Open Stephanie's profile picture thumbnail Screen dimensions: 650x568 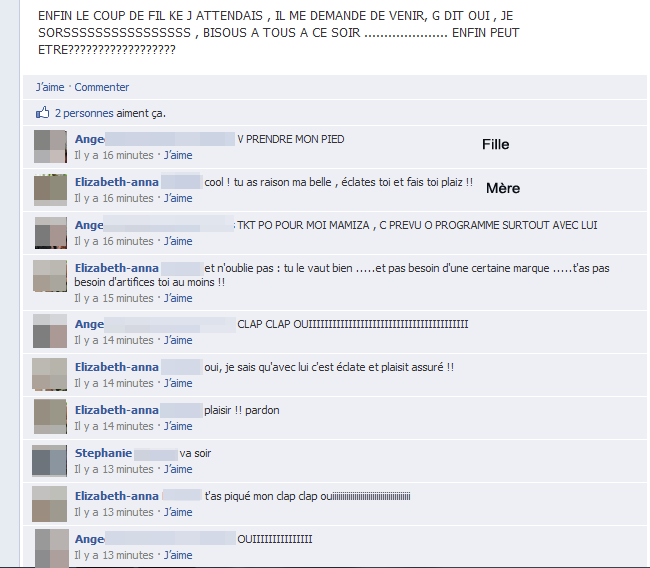(49, 461)
